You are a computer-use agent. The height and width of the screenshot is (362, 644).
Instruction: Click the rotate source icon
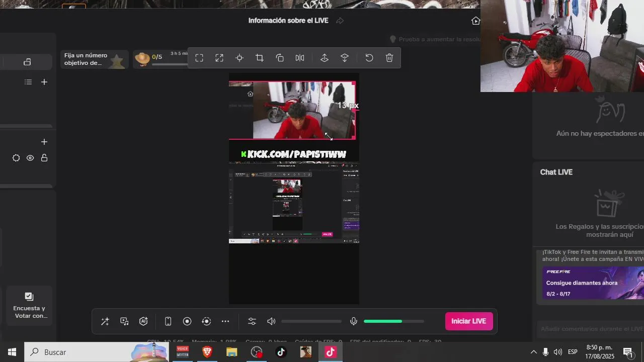point(280,58)
